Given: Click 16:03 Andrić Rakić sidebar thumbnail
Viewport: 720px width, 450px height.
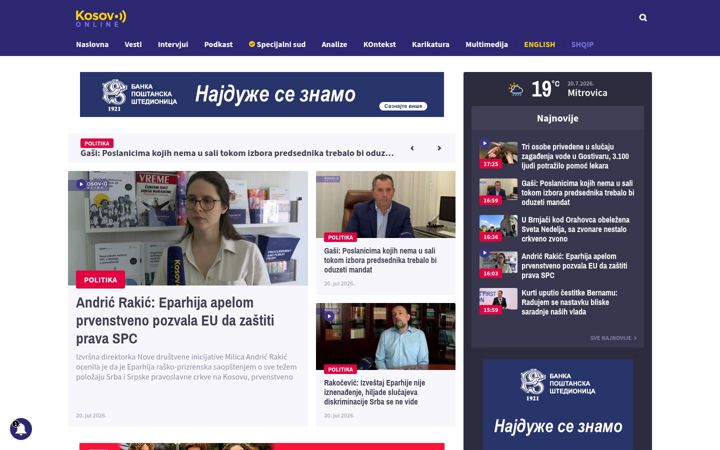Looking at the screenshot, I should [x=498, y=265].
